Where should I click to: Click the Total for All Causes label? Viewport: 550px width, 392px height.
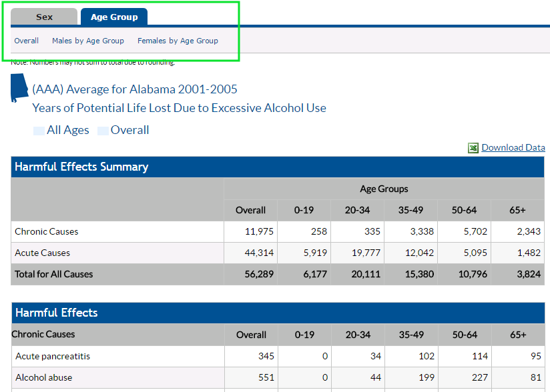[53, 274]
